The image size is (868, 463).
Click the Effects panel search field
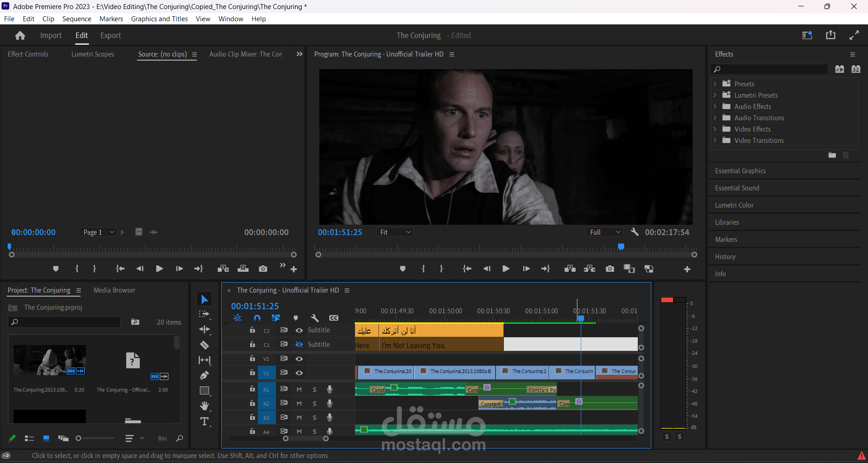click(x=770, y=69)
